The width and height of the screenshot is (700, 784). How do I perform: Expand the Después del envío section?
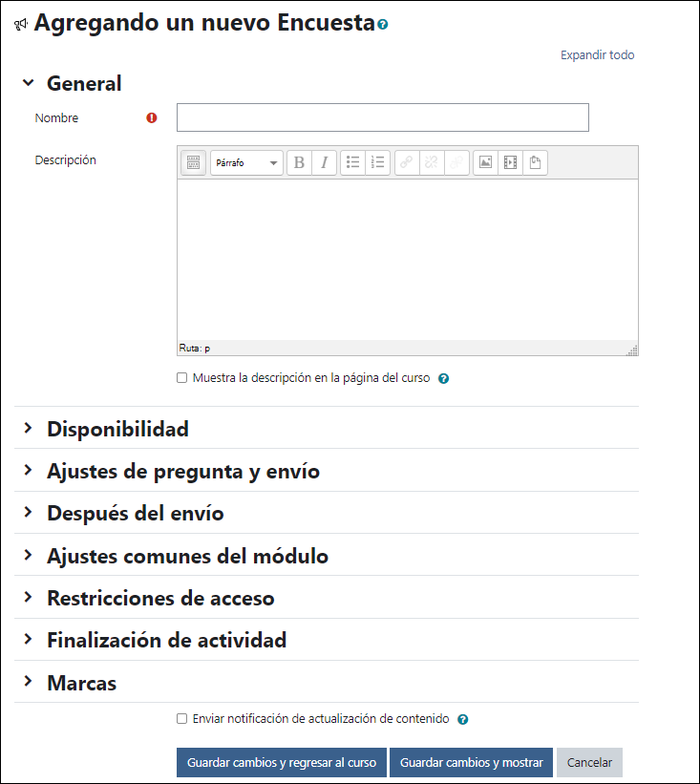[29, 512]
